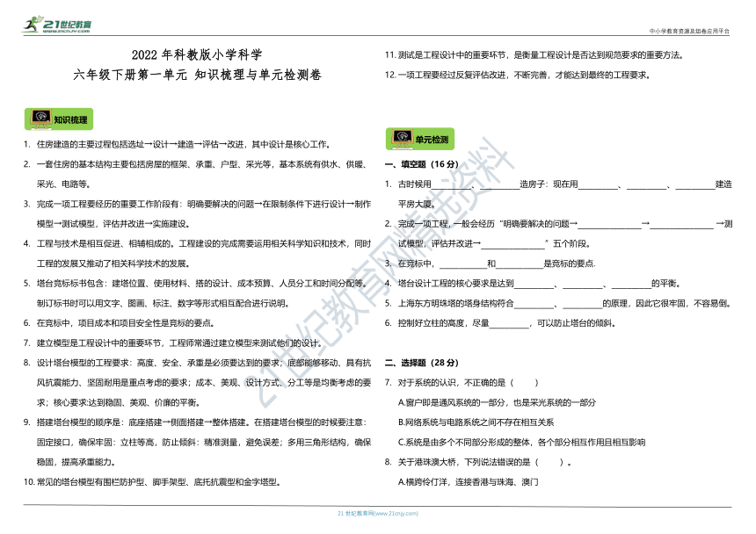This screenshot has height=534, width=756.
Task: Click the line starting 求；核心要求达到稳固、美观
Action: click(x=119, y=402)
